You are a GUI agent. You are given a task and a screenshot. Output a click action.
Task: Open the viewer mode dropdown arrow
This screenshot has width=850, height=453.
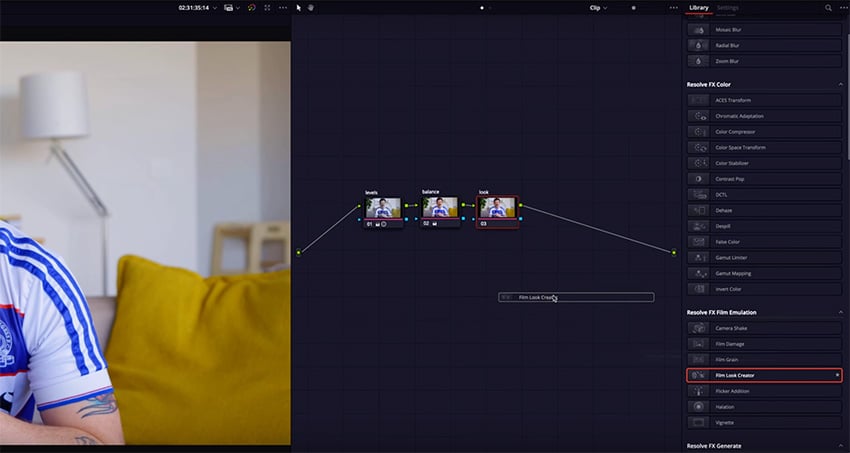238,8
